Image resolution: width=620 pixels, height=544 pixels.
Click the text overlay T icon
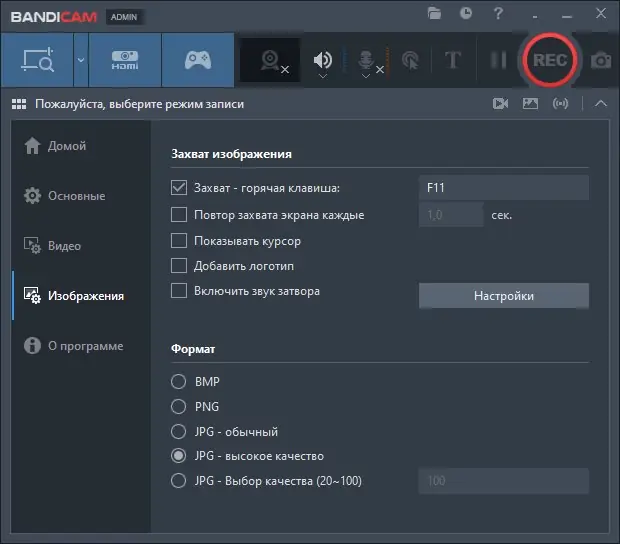(453, 60)
